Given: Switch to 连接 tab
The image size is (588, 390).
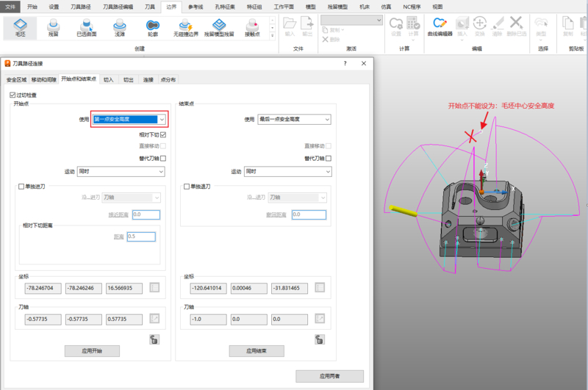Looking at the screenshot, I should (148, 80).
